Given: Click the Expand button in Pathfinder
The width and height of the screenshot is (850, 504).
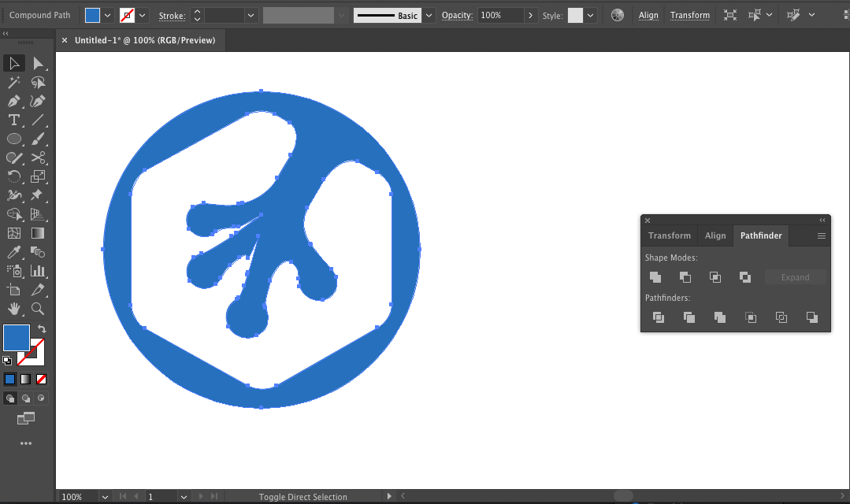Looking at the screenshot, I should 795,276.
